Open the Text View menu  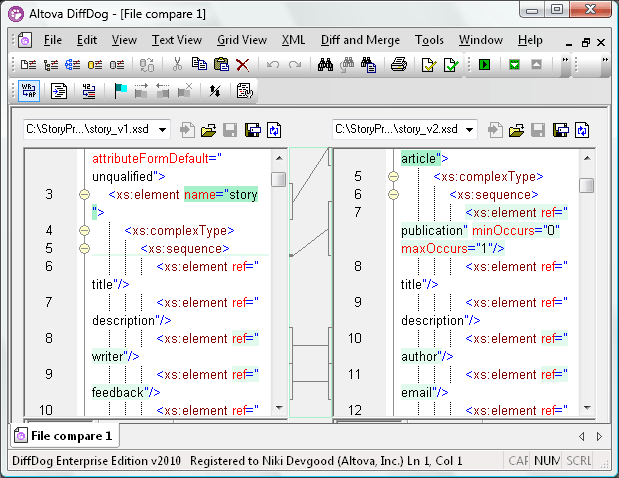tap(177, 40)
